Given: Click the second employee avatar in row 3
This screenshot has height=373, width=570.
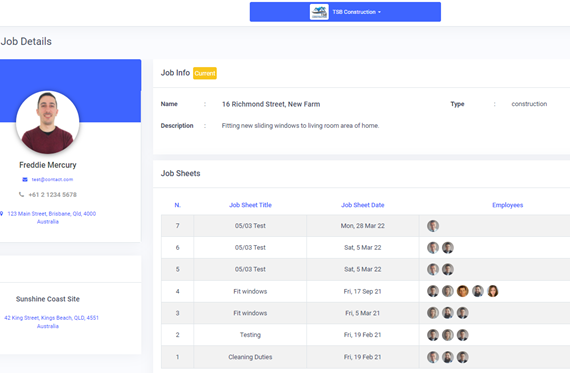Looking at the screenshot, I should [x=448, y=313].
